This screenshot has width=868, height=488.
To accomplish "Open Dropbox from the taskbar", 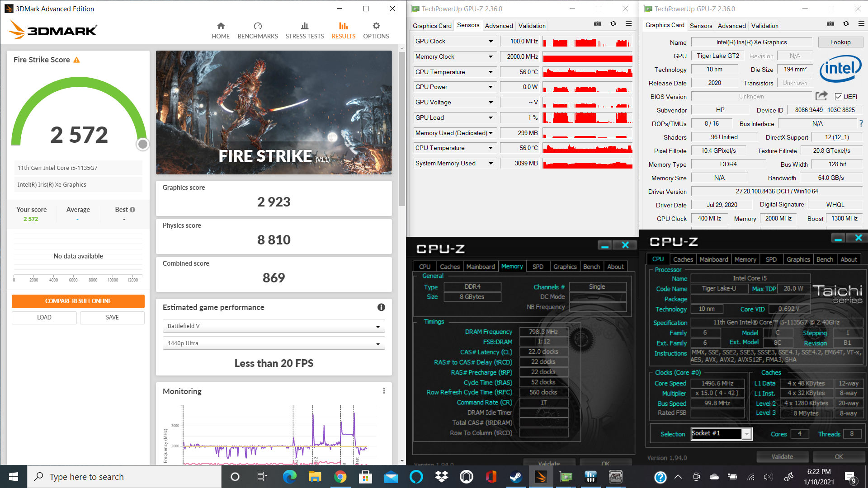I will click(x=441, y=477).
